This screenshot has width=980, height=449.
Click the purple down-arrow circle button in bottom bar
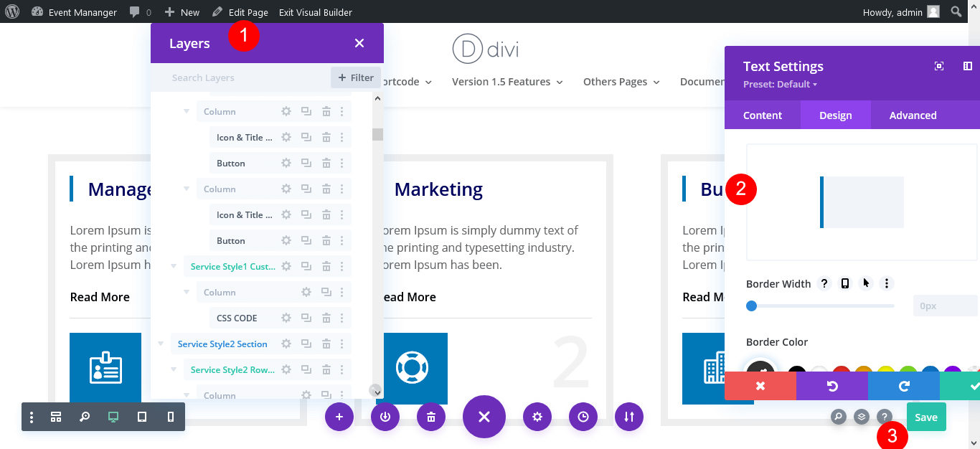[x=385, y=417]
